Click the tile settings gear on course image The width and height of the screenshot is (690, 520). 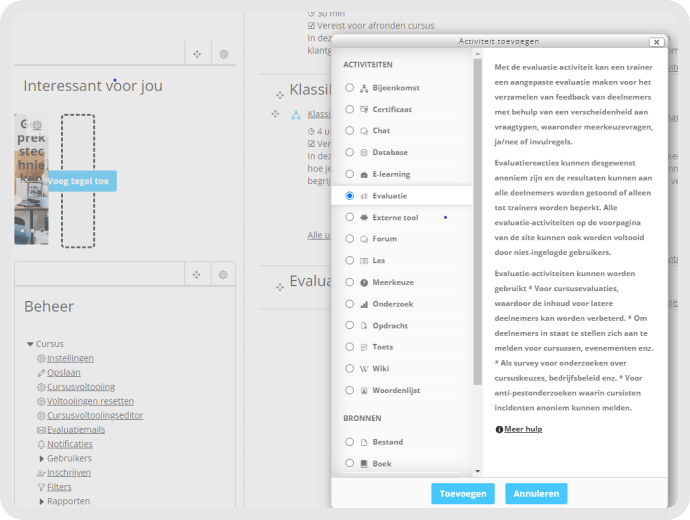pos(37,125)
